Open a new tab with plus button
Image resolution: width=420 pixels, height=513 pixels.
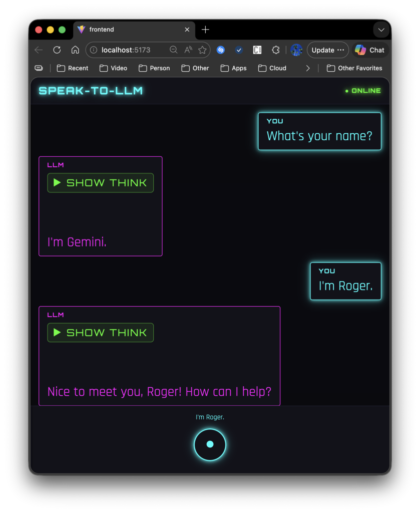click(205, 30)
